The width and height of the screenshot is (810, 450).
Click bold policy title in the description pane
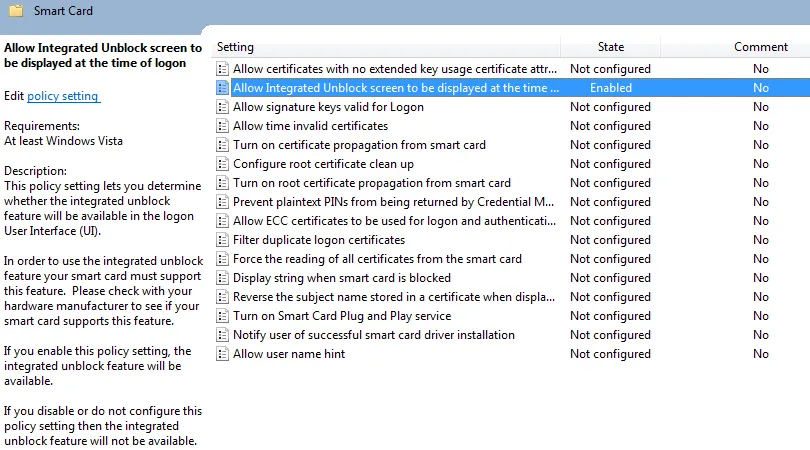point(103,55)
